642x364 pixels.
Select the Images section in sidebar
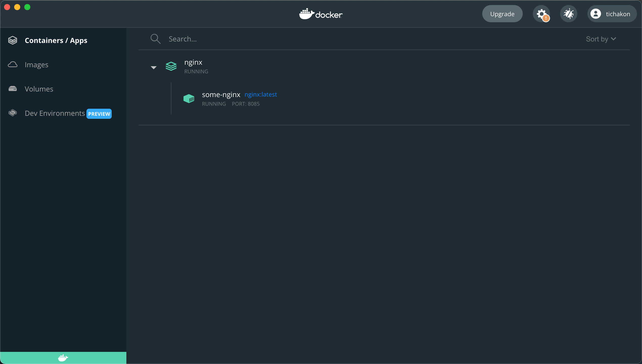(x=36, y=64)
